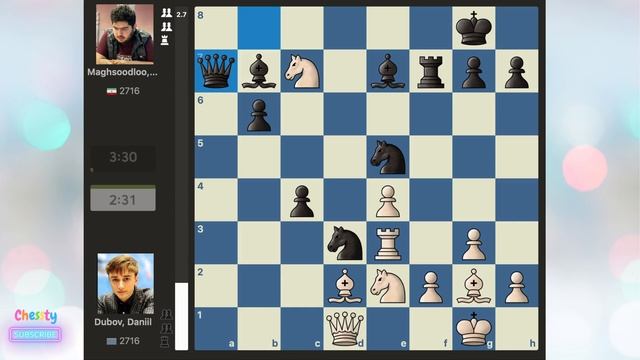
Task: Click the black pawn on c4
Action: coord(302,201)
